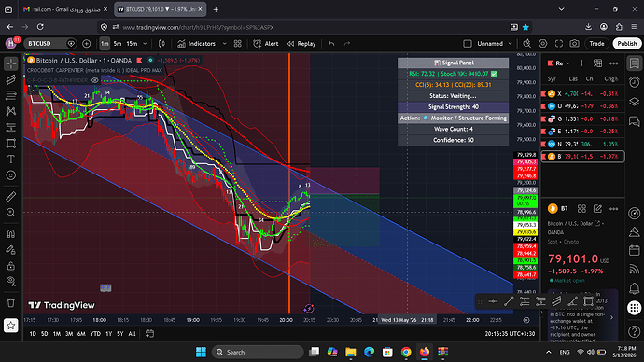Open the layout setup square icon

pyautogui.click(x=468, y=44)
